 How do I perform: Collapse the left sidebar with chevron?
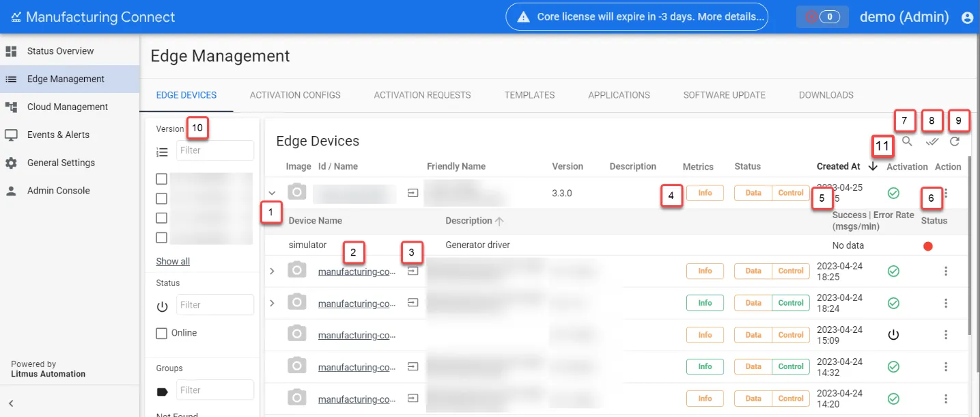pyautogui.click(x=11, y=403)
